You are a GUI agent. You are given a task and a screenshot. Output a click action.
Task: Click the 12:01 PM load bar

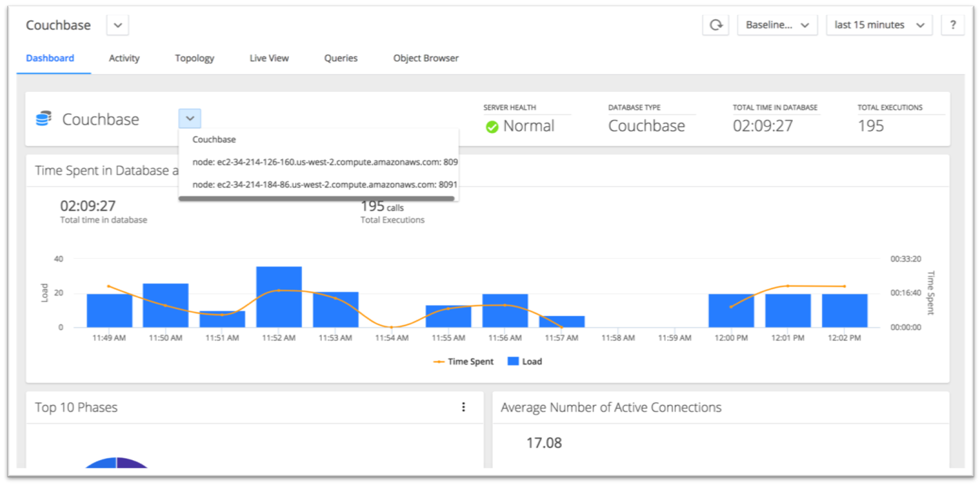tap(788, 310)
